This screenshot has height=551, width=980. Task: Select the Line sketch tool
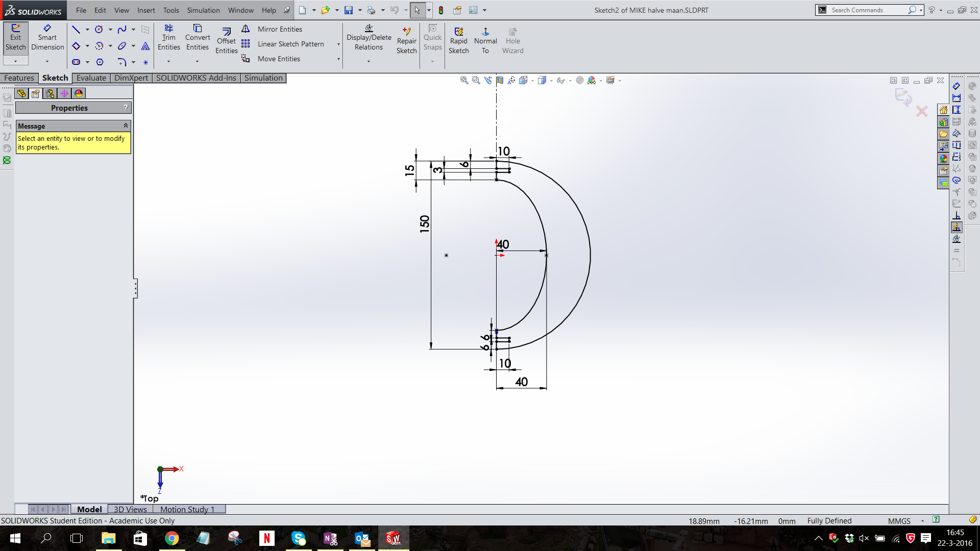pos(76,30)
